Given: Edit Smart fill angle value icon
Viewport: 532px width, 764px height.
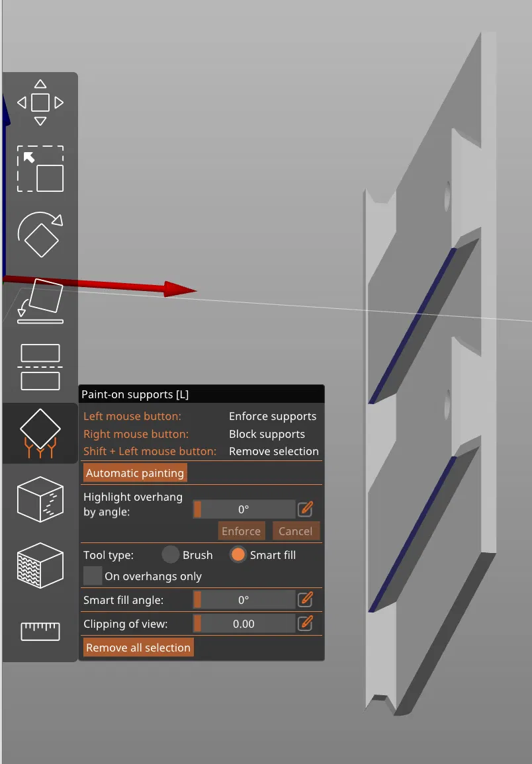Looking at the screenshot, I should pos(306,599).
